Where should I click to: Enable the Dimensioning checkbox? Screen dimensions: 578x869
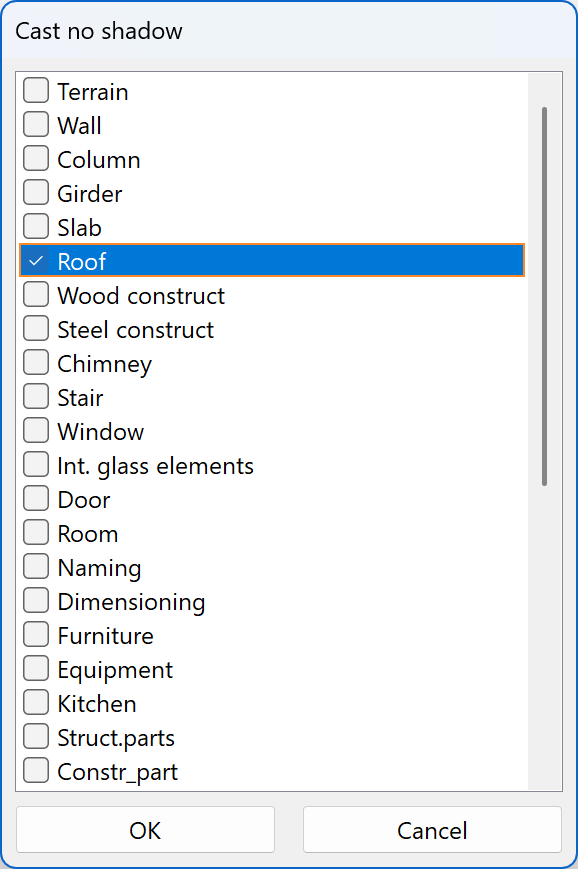[35, 600]
